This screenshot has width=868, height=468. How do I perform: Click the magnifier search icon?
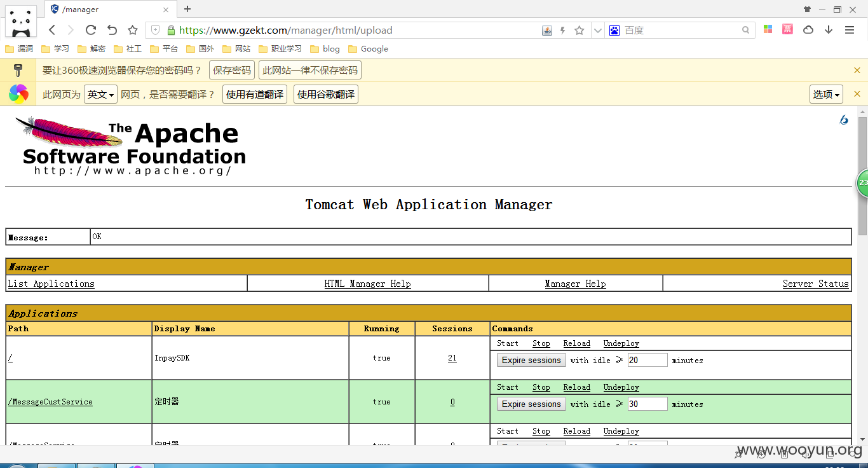(x=746, y=30)
